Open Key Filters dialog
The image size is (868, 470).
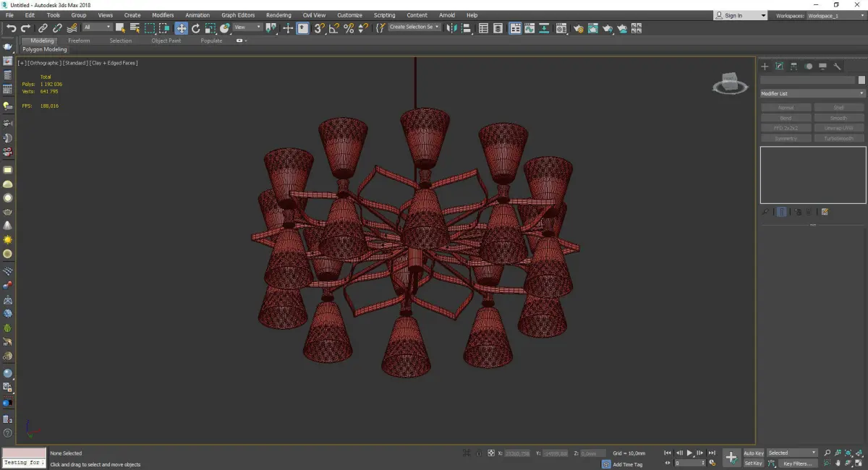click(796, 463)
